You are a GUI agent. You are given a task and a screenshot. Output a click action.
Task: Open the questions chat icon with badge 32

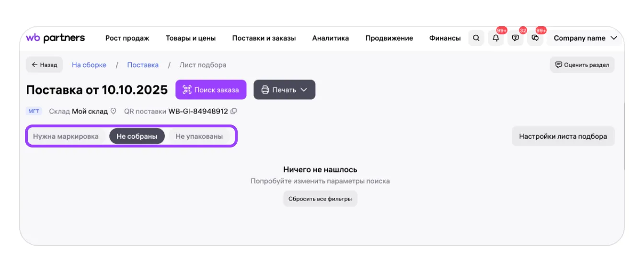click(515, 38)
